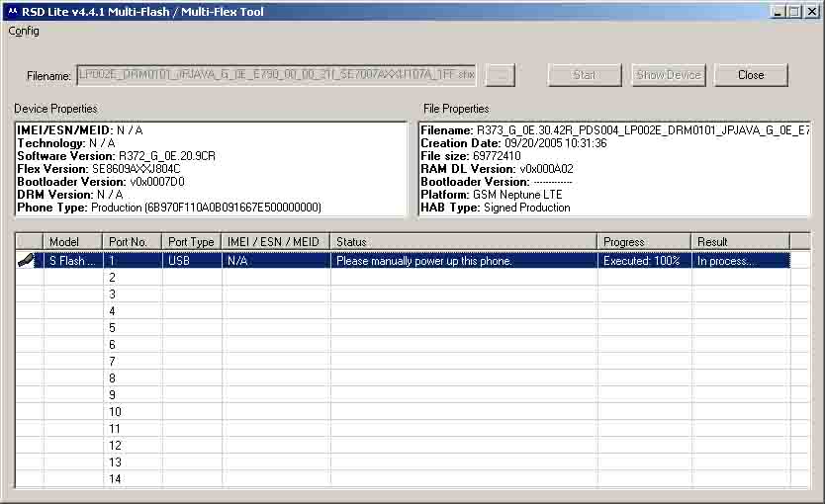This screenshot has height=504, width=825.
Task: Click the 'Executed: 100%' progress cell
Action: pyautogui.click(x=642, y=261)
